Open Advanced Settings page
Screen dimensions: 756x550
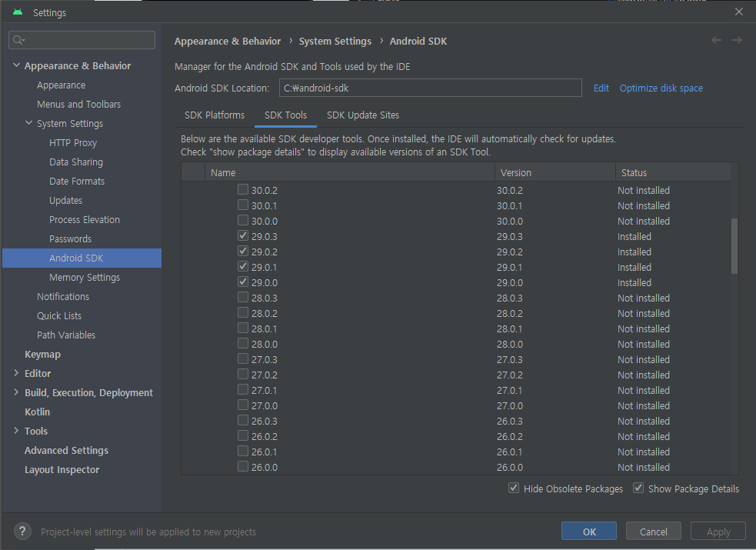[67, 451]
